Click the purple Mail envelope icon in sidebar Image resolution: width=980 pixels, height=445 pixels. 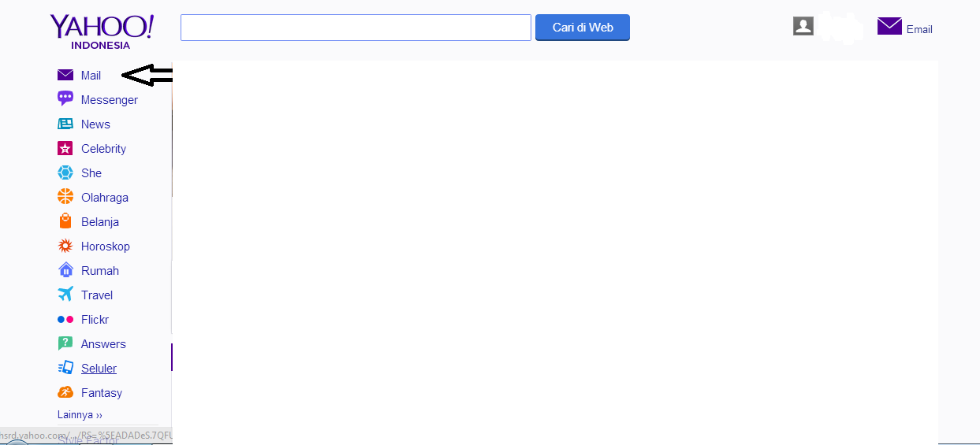(65, 76)
